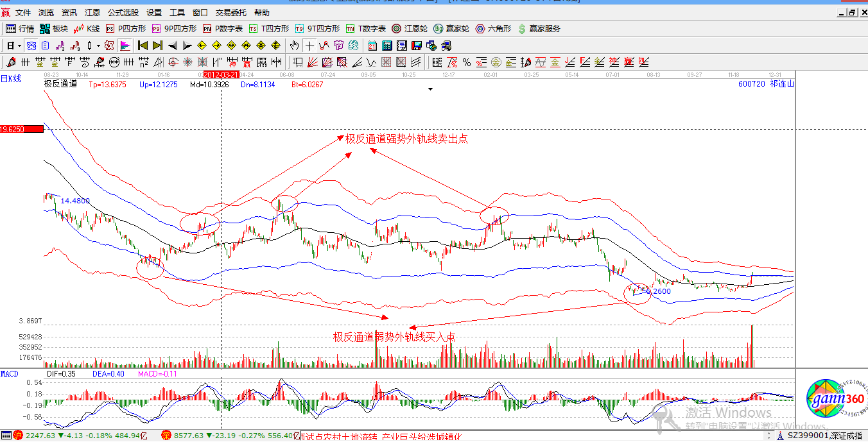868x442 pixels.
Task: Jump to first bar with skip-back icon
Action: tap(143, 46)
